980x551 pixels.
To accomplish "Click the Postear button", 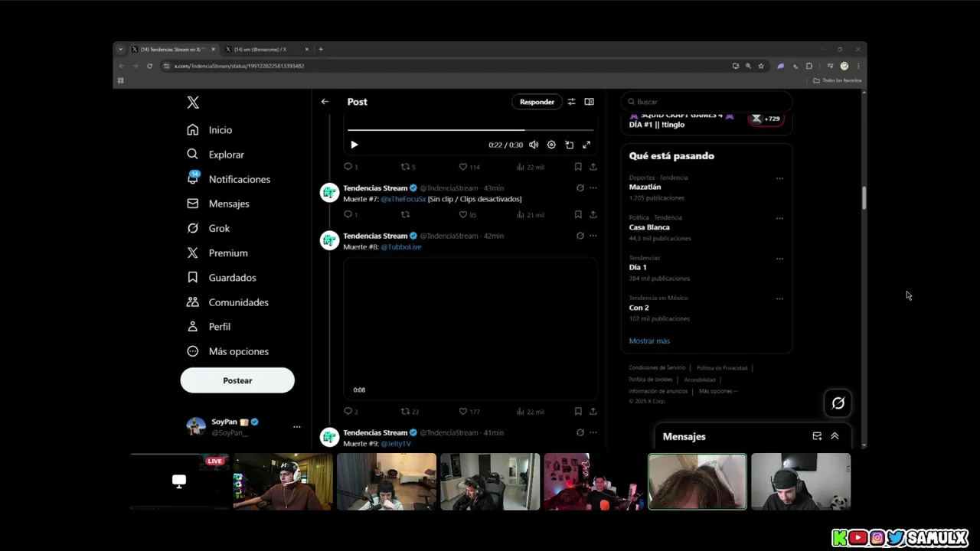I will 237,380.
